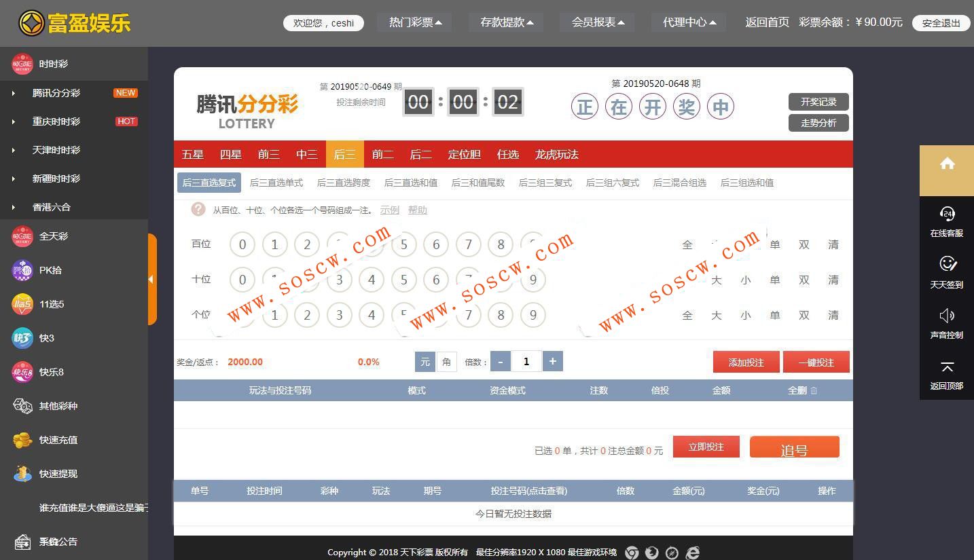Expand 重庆时时彩 sidebar item
Screen dimensions: 974x560
tap(74, 122)
